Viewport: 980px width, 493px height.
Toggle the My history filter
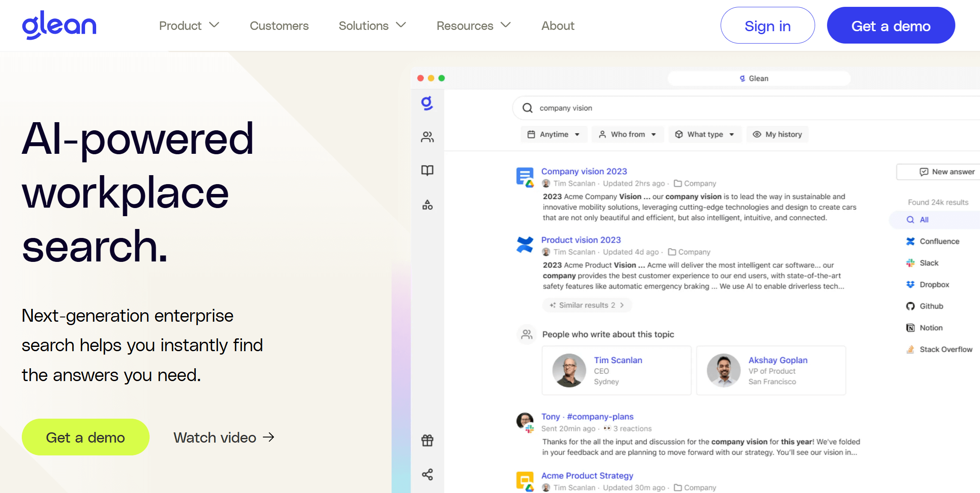pos(777,135)
